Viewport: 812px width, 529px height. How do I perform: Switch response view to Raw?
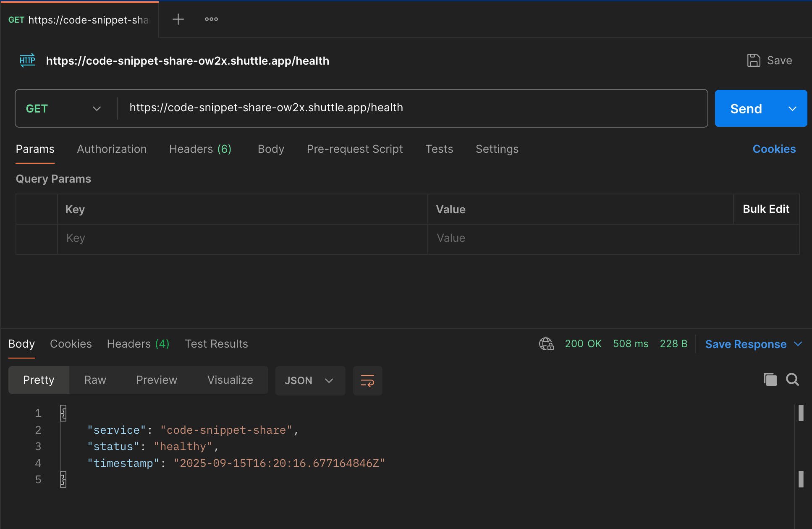[x=95, y=380]
